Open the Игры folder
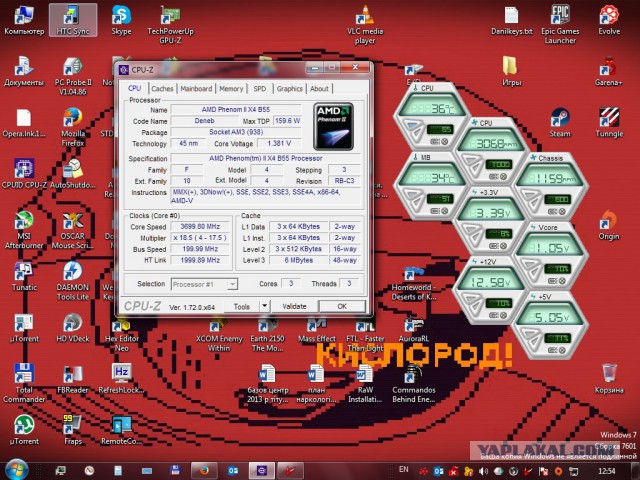Viewport: 640px width, 480px height. click(511, 71)
